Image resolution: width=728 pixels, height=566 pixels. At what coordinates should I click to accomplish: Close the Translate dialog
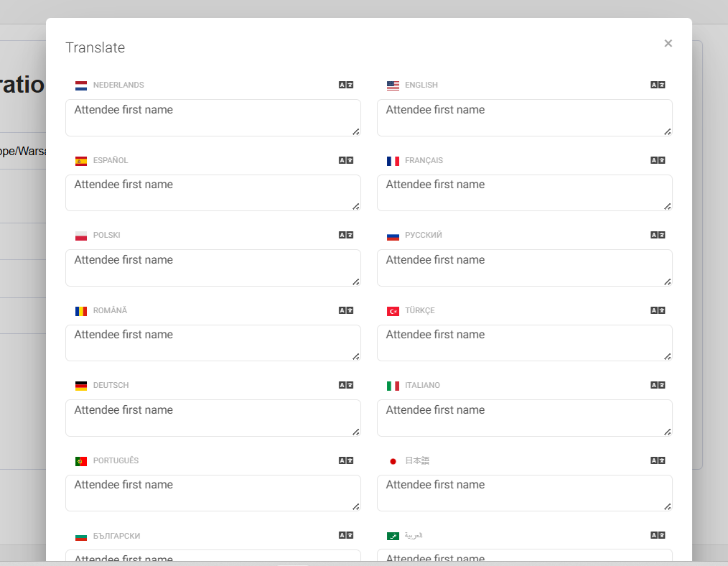[x=668, y=43]
